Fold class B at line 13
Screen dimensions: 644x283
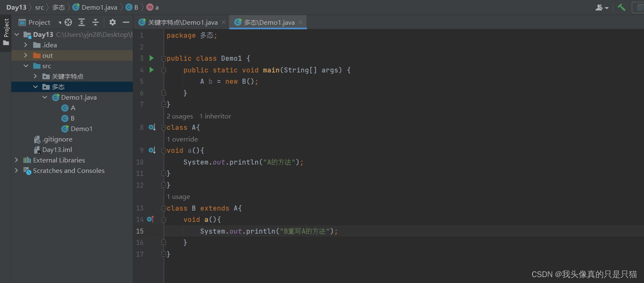(x=164, y=208)
